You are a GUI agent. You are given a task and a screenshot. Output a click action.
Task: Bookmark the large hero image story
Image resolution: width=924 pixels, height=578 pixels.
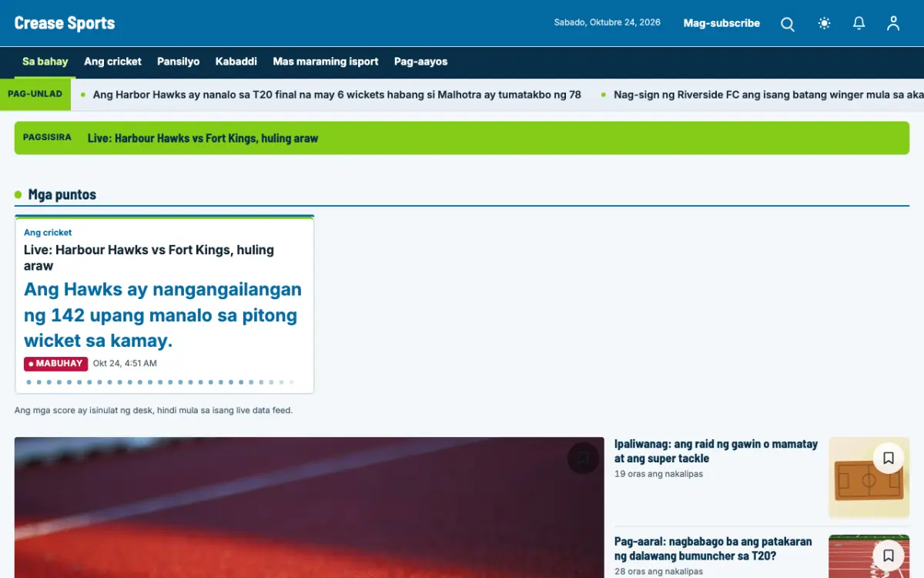point(583,459)
